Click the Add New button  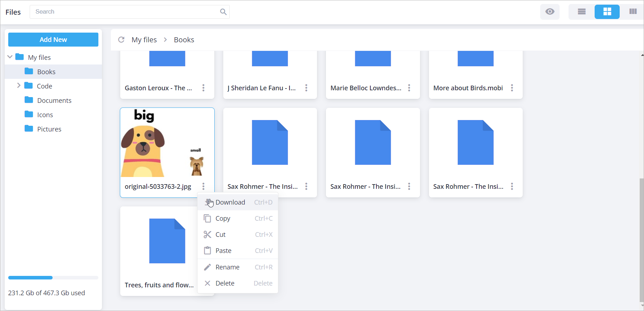[53, 40]
